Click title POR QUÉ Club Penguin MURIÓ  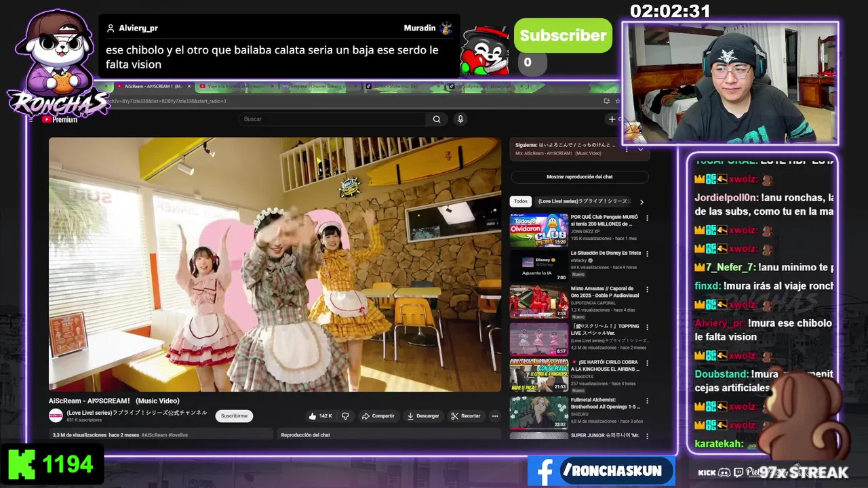tap(604, 220)
